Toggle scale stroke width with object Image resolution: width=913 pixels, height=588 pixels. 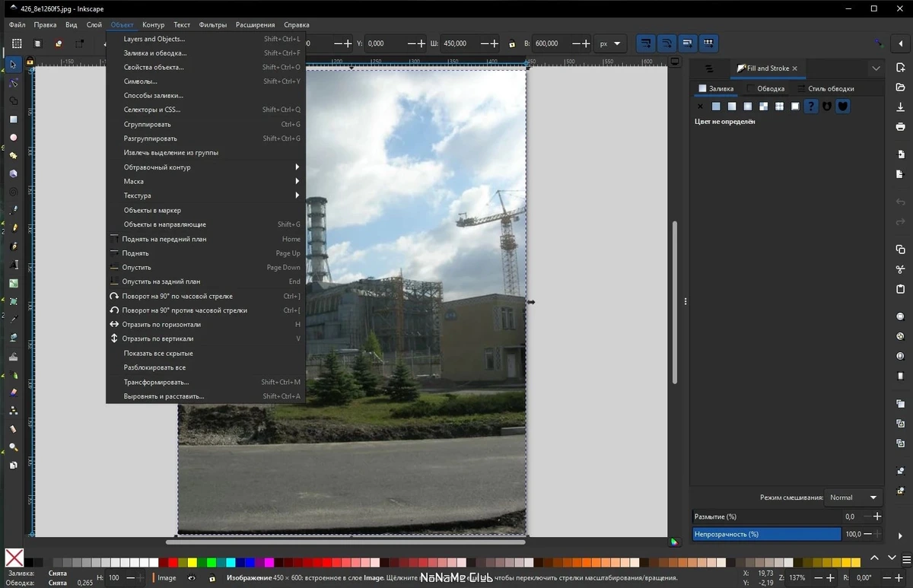pyautogui.click(x=645, y=43)
